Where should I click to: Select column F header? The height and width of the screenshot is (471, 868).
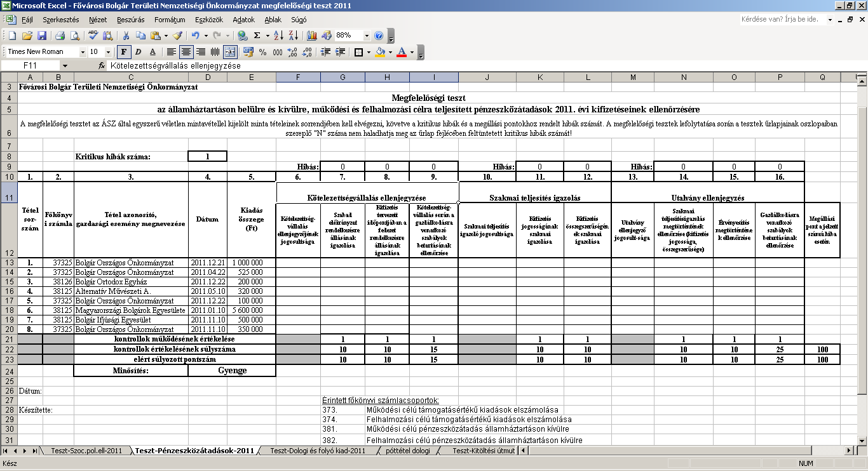pos(298,77)
